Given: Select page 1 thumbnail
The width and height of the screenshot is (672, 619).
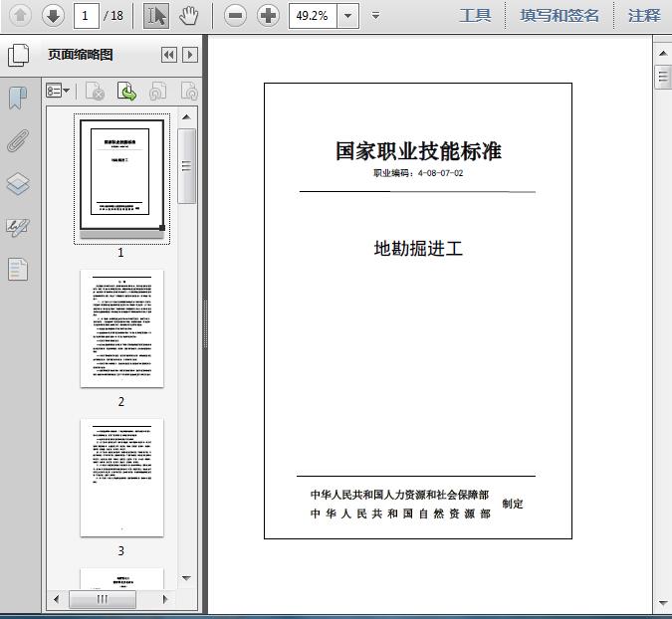Looking at the screenshot, I should [121, 178].
